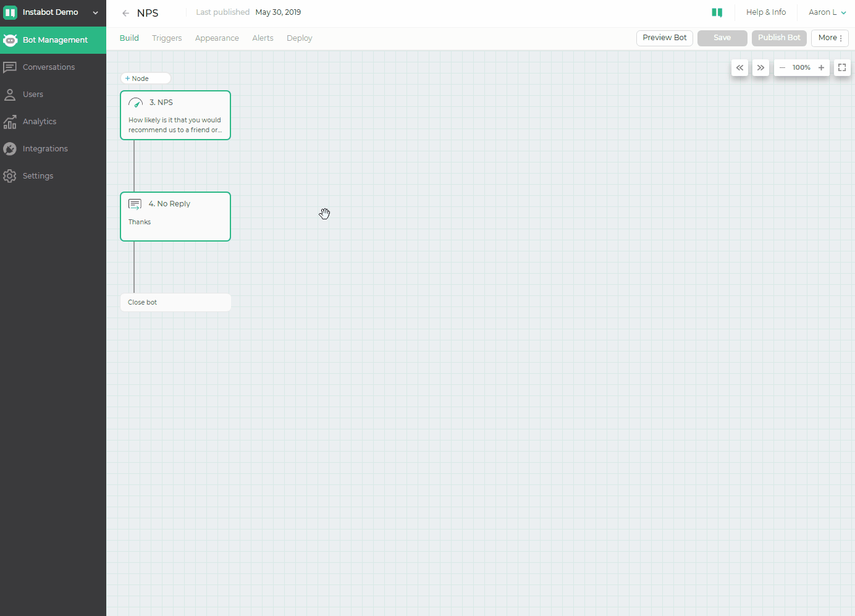Select the 4. No Reply node

[175, 217]
